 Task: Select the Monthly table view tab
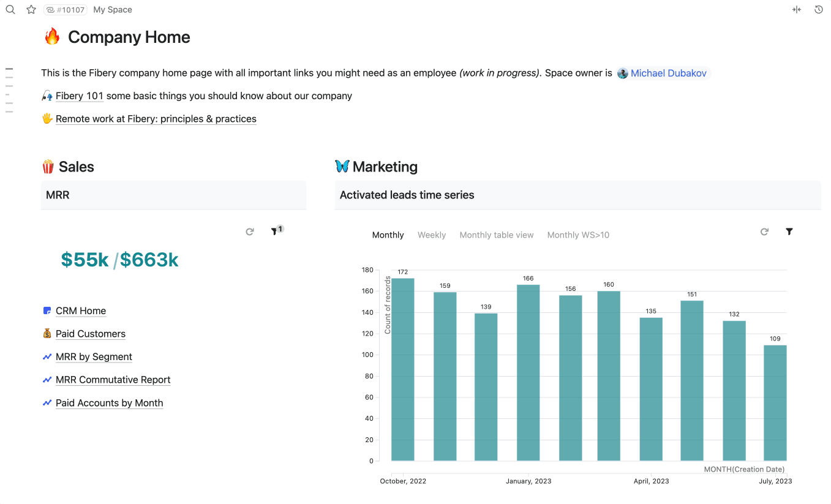pos(497,235)
